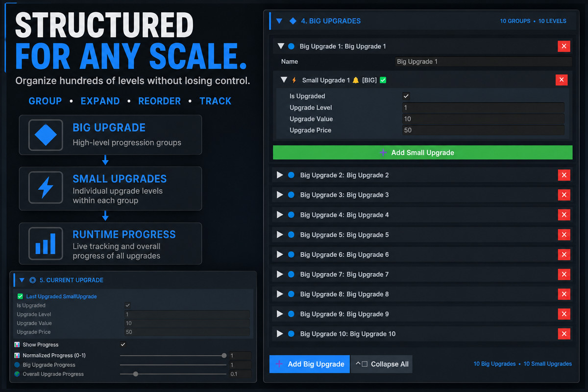Click the chart icon beside Normalized Progress

point(17,355)
